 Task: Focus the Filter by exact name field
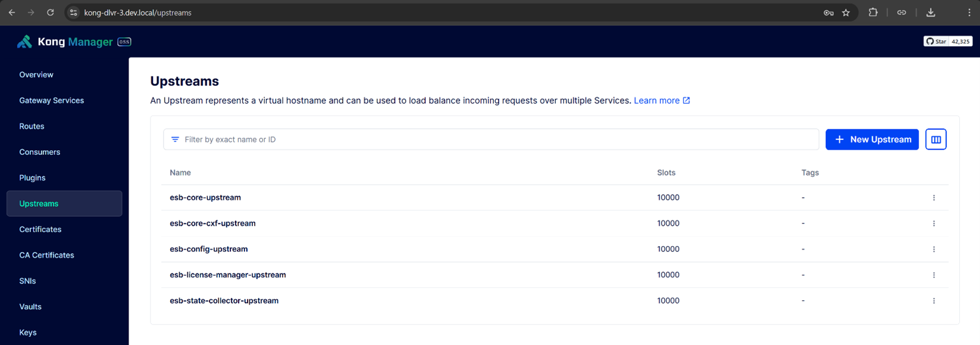pos(491,139)
